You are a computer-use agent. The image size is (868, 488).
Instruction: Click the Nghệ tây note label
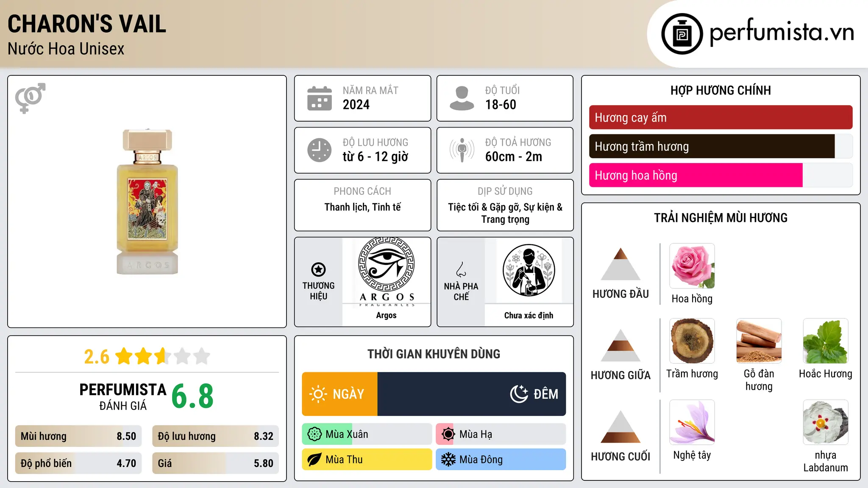tap(692, 455)
